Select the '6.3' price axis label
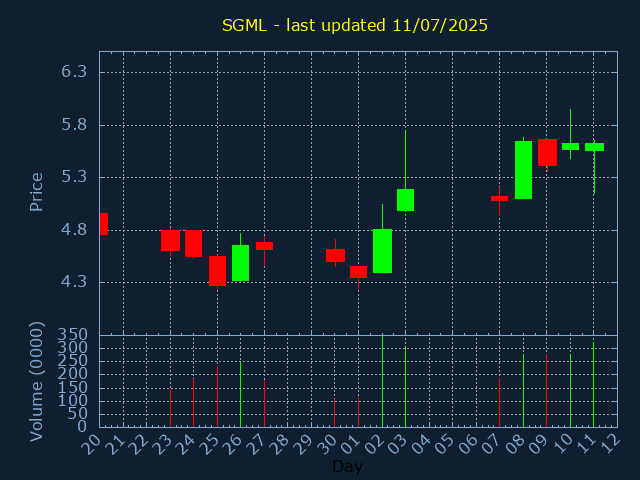Screen dimensions: 640x480 (74, 72)
